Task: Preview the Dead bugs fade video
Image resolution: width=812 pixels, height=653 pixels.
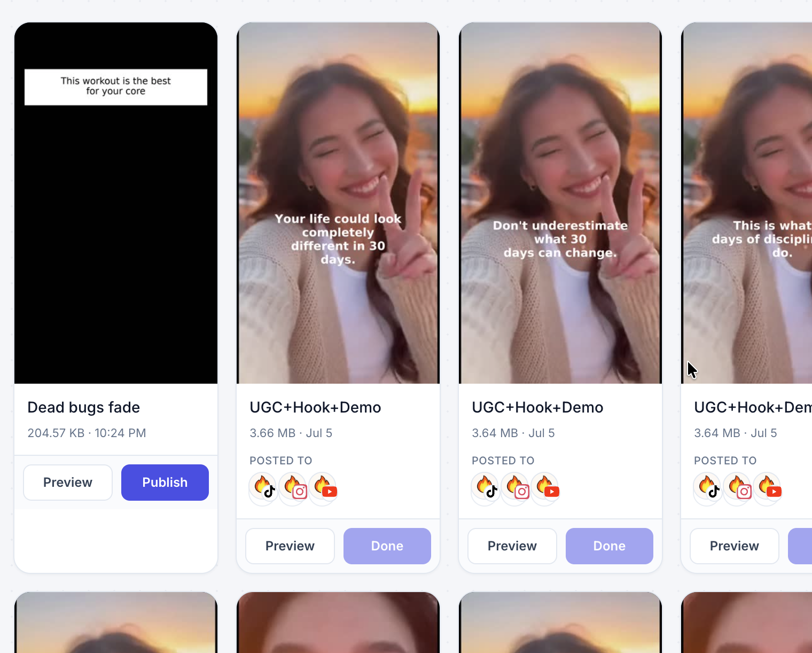Action: coord(68,483)
